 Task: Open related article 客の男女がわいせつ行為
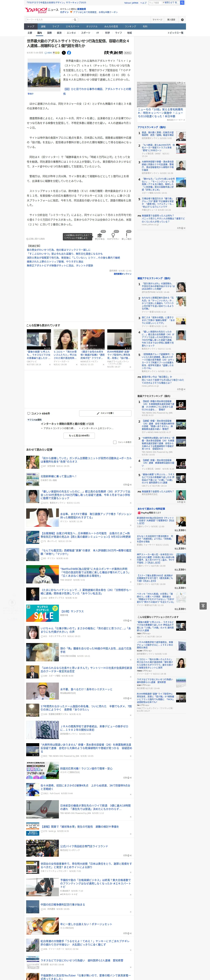click(59, 250)
